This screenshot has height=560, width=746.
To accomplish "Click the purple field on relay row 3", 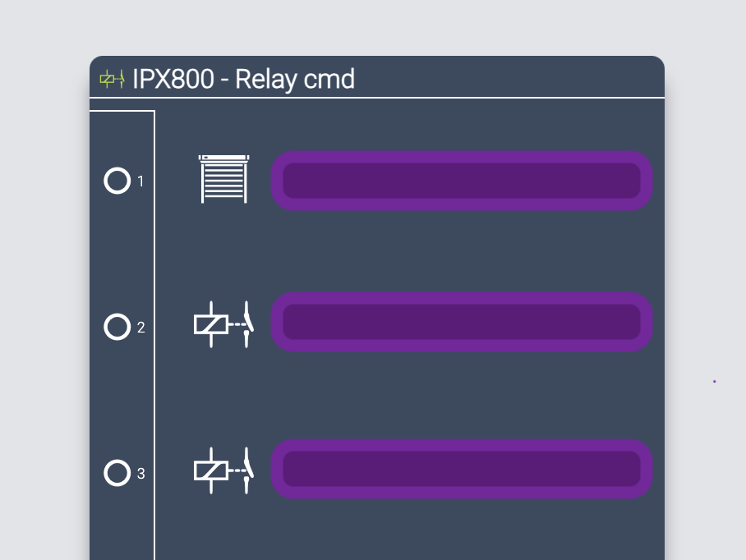I will click(462, 469).
